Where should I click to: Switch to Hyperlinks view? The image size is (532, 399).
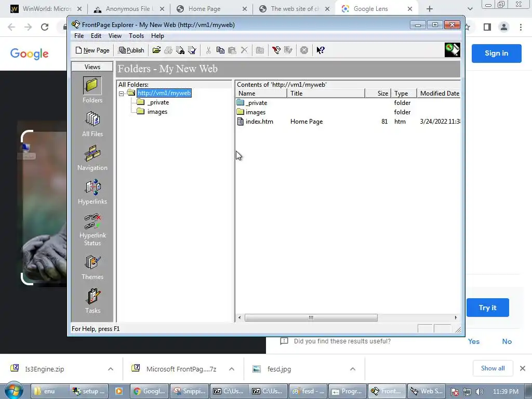click(92, 192)
